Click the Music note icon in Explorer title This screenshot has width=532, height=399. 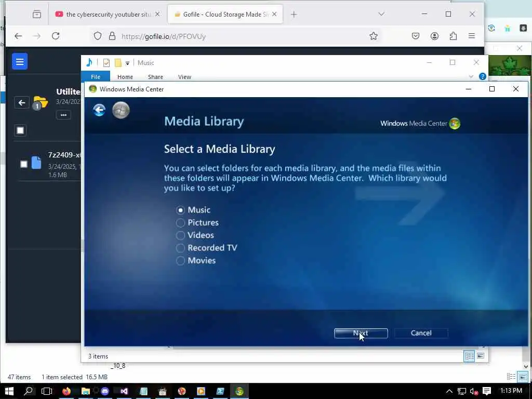click(89, 62)
